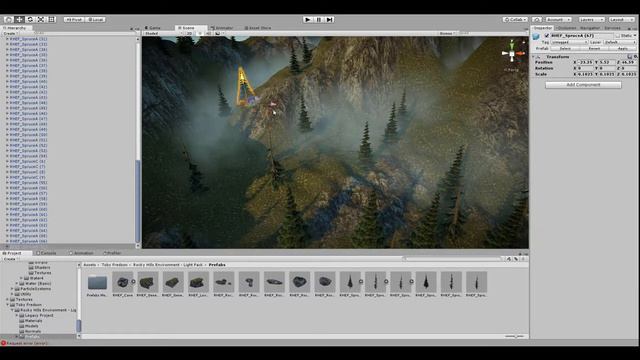Toggle Pivot/Center handle position button
The height and width of the screenshot is (360, 640).
coord(74,19)
